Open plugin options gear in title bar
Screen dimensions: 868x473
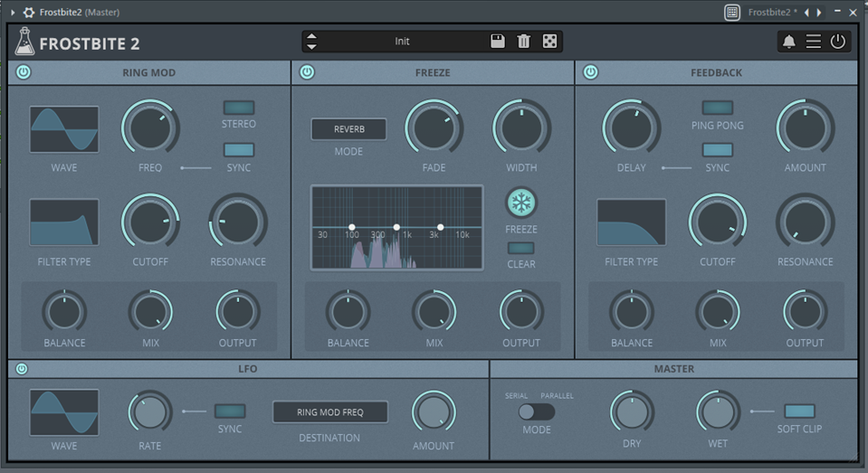pyautogui.click(x=29, y=12)
